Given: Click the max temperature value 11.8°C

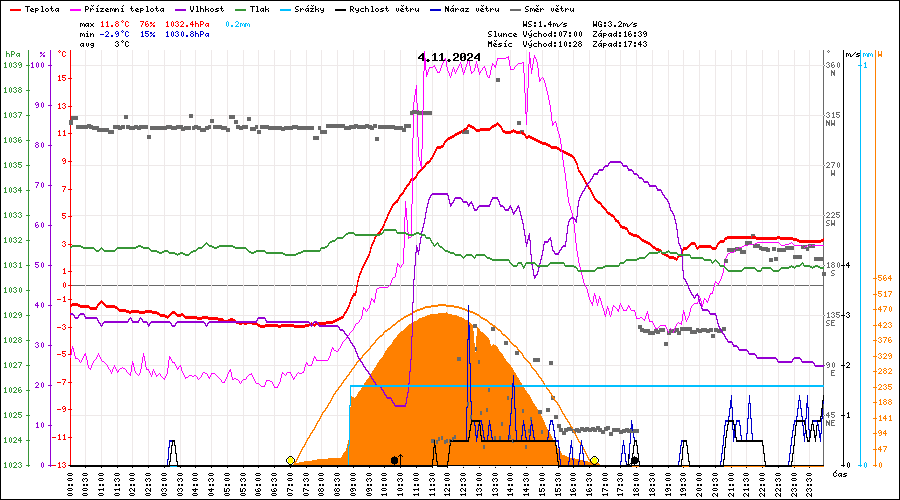Looking at the screenshot, I should pos(116,23).
